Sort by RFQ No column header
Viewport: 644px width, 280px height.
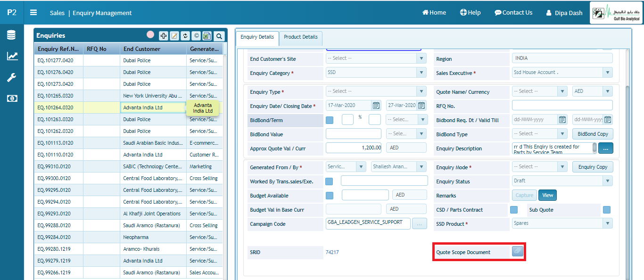tap(101, 49)
